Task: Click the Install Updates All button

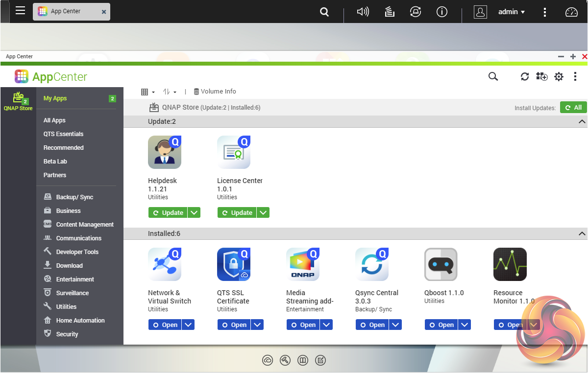Action: pyautogui.click(x=573, y=108)
